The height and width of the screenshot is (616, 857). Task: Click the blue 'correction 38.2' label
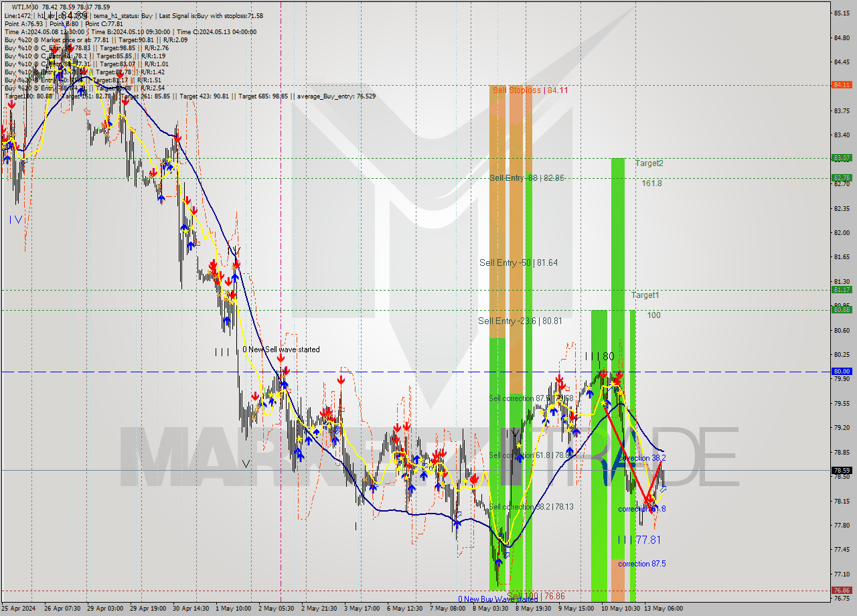[643, 458]
